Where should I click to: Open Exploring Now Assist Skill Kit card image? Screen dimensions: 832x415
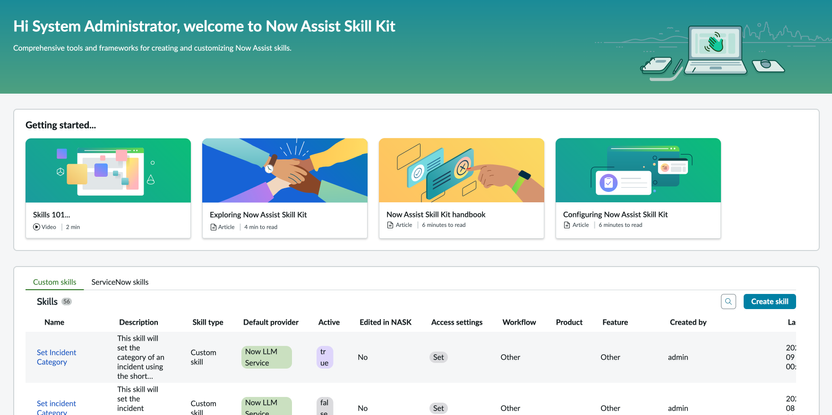(x=285, y=170)
